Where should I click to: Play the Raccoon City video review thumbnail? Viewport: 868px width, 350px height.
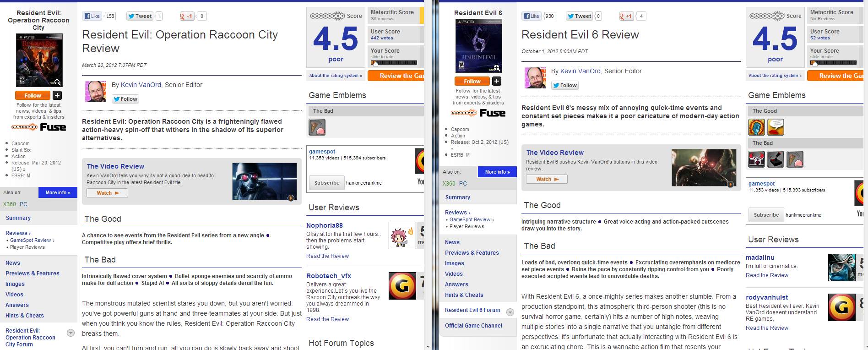(x=265, y=181)
